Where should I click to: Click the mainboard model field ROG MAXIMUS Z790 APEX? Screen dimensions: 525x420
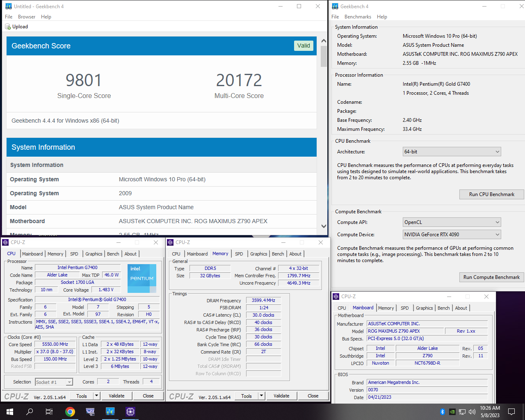(x=405, y=331)
